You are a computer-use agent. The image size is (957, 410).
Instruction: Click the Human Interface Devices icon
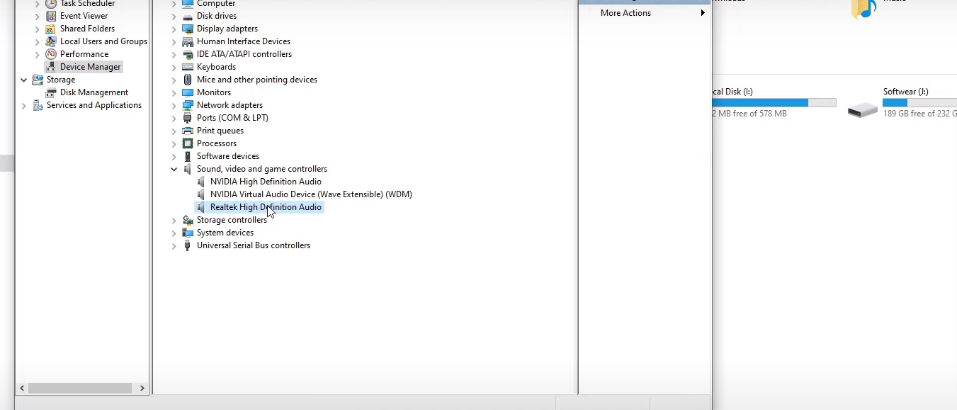pos(188,41)
